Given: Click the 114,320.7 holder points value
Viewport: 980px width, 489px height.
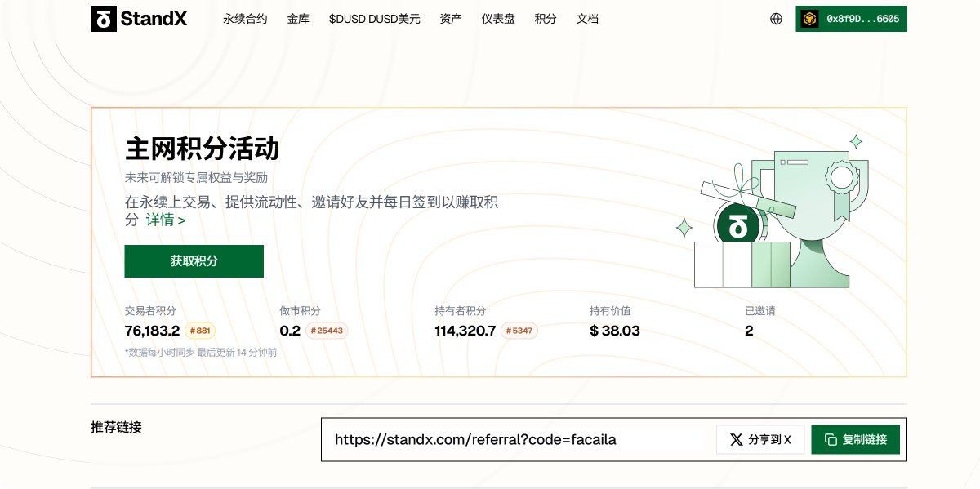Looking at the screenshot, I should [x=465, y=331].
